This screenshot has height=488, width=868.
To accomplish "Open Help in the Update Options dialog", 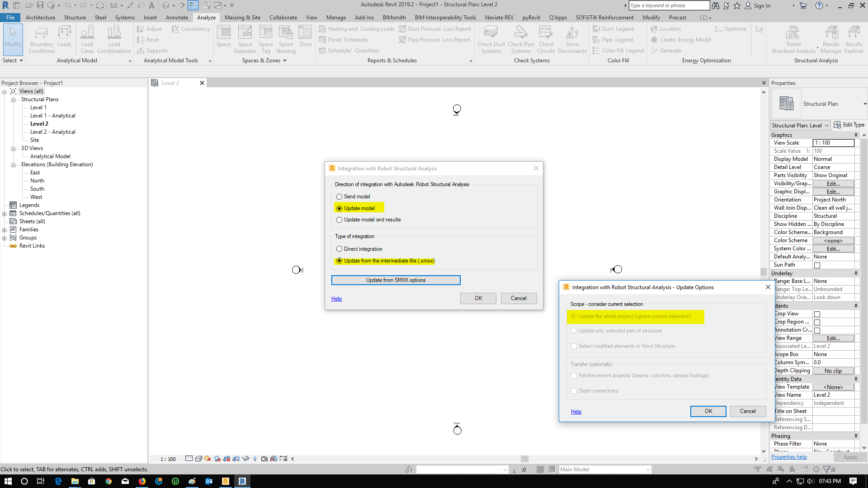I will click(x=576, y=411).
